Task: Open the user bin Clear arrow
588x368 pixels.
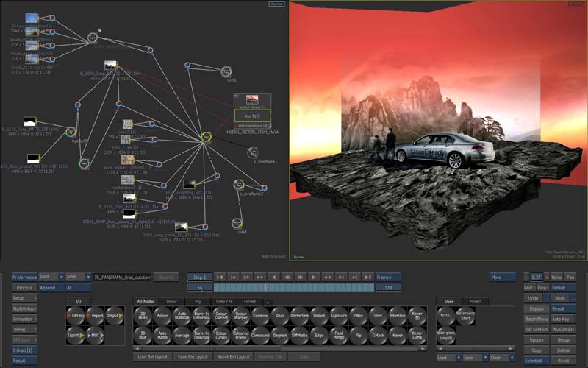Action: 512,358
